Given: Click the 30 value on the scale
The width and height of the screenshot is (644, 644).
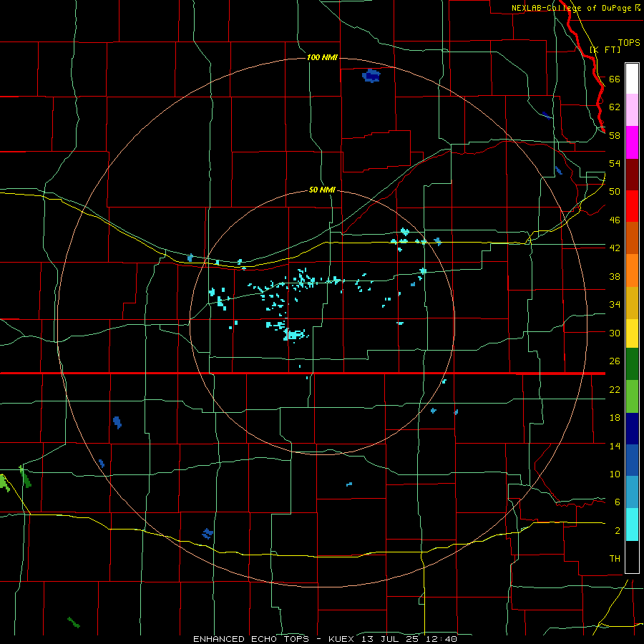Looking at the screenshot, I should pyautogui.click(x=615, y=333).
